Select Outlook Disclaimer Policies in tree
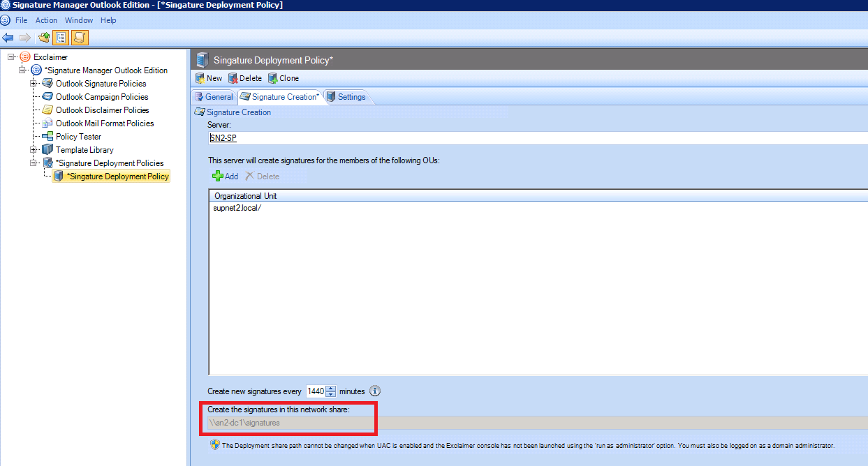Screen dimensions: 868x466 103,110
